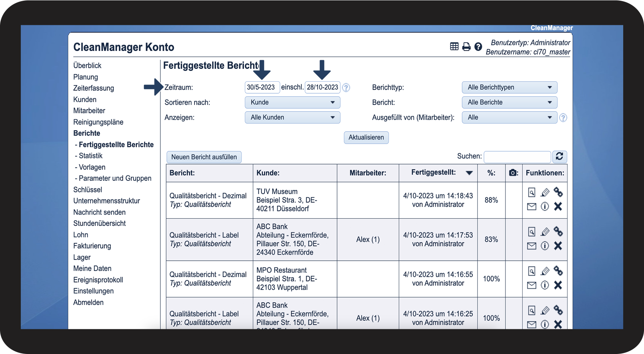This screenshot has height=354, width=644.
Task: Go to Parameter und Gruppen
Action: pyautogui.click(x=115, y=178)
